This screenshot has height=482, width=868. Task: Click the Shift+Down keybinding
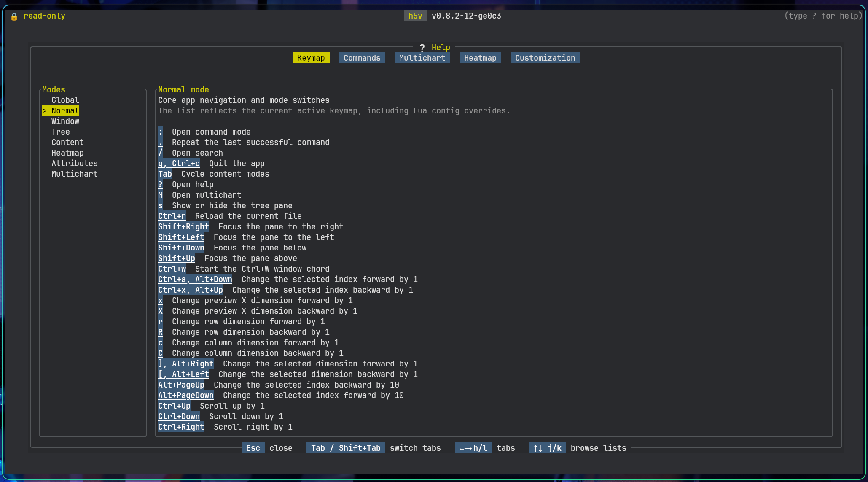click(x=181, y=248)
